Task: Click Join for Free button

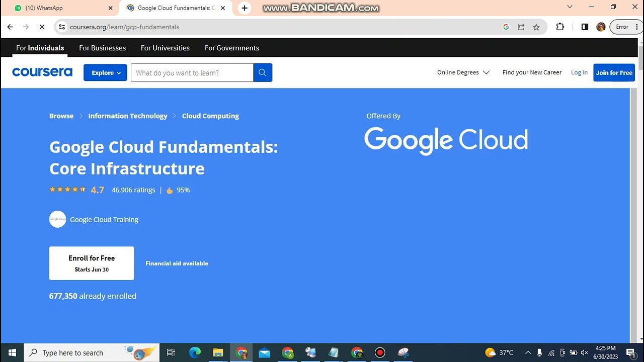Action: tap(614, 72)
